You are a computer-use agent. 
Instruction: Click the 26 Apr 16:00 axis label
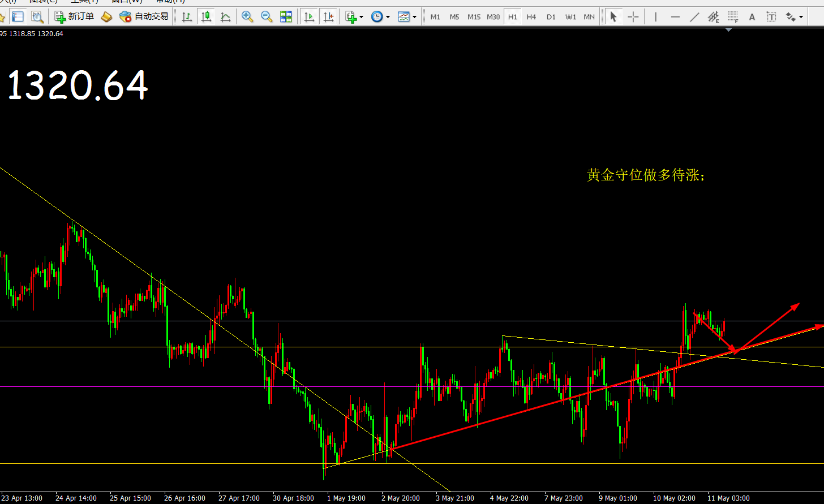(184, 498)
